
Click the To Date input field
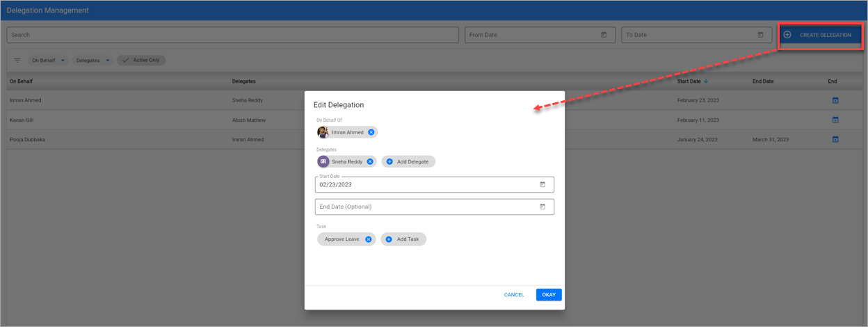pyautogui.click(x=696, y=35)
